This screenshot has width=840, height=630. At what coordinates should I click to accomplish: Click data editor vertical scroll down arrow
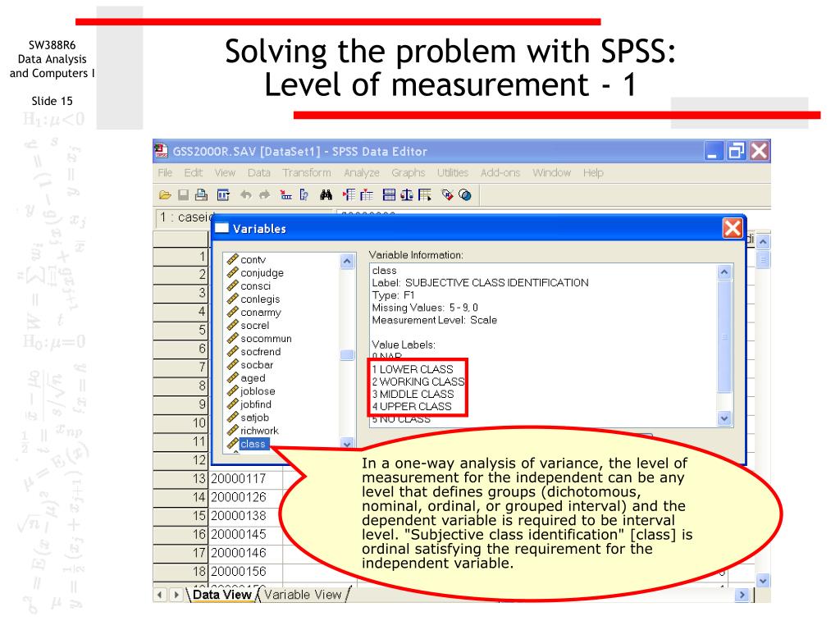[x=763, y=580]
